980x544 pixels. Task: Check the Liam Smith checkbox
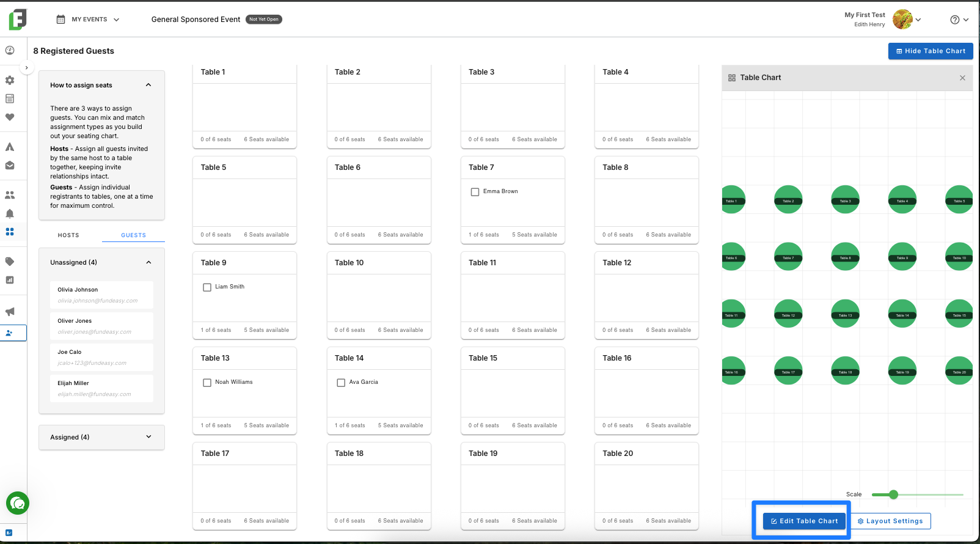pyautogui.click(x=207, y=287)
